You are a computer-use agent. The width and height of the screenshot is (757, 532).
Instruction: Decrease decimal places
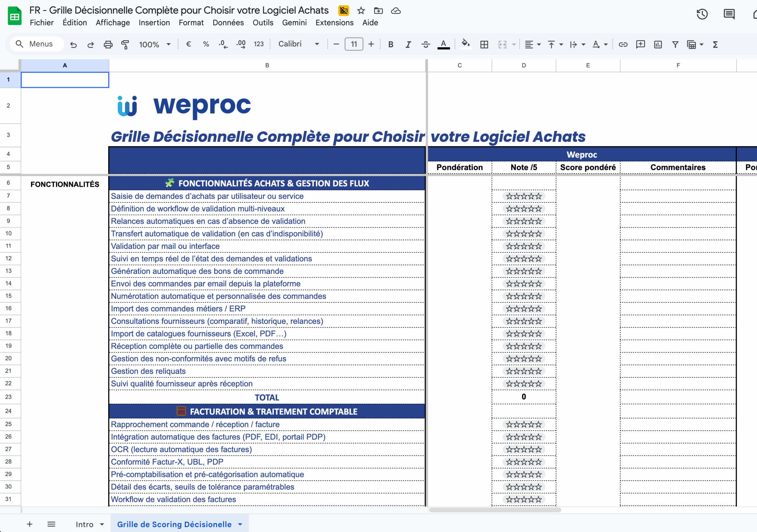(x=223, y=44)
